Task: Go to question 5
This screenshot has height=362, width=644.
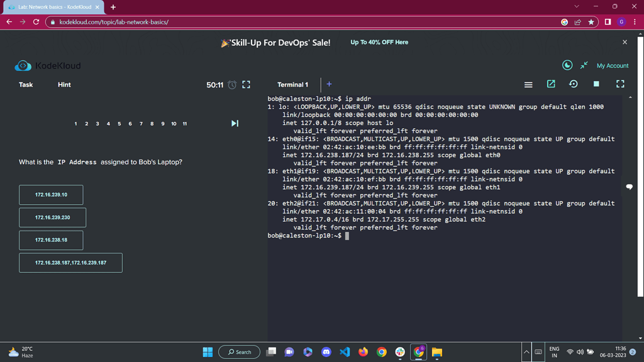Action: click(119, 124)
